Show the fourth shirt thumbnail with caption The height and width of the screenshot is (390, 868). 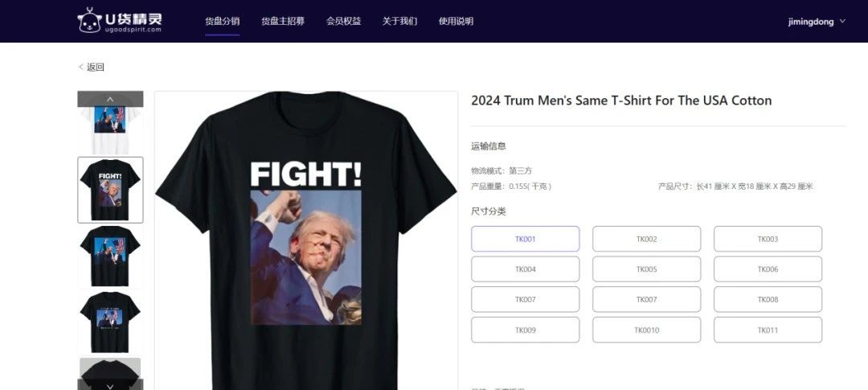pyautogui.click(x=110, y=322)
